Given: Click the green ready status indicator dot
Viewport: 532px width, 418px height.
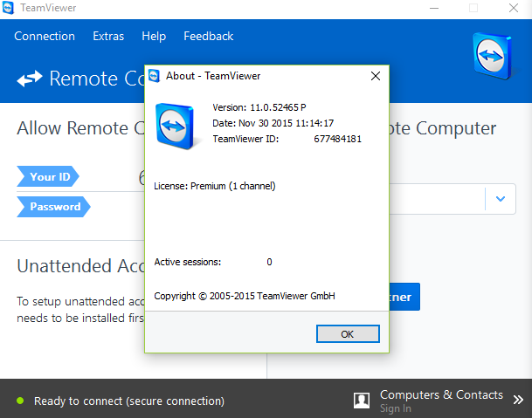Looking at the screenshot, I should (20, 401).
